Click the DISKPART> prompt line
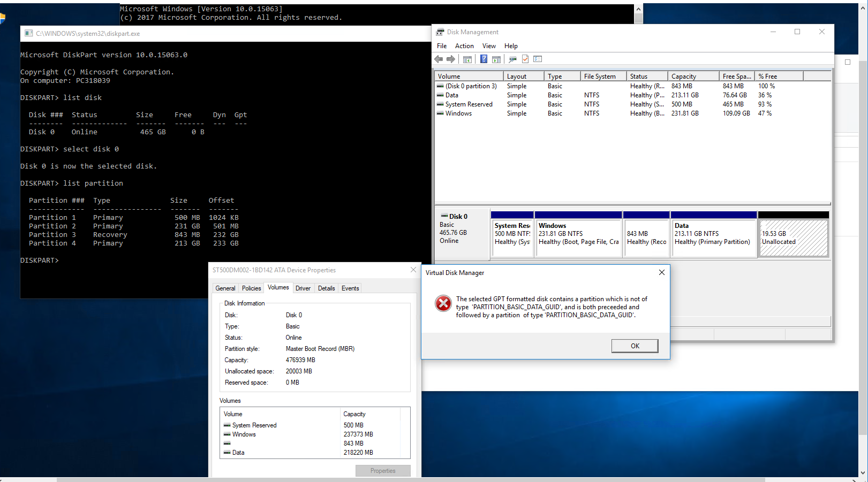This screenshot has height=482, width=868. pyautogui.click(x=40, y=261)
